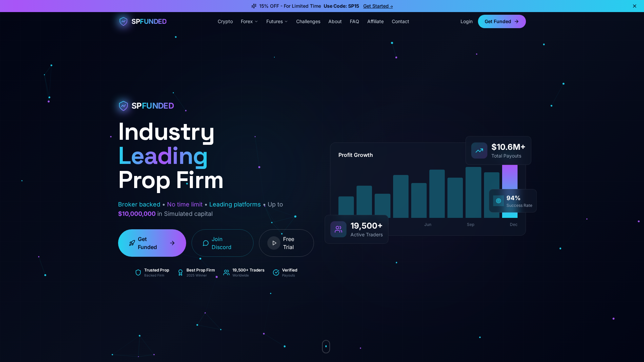Expand the Forex dropdown menu
644x362 pixels.
(x=249, y=21)
